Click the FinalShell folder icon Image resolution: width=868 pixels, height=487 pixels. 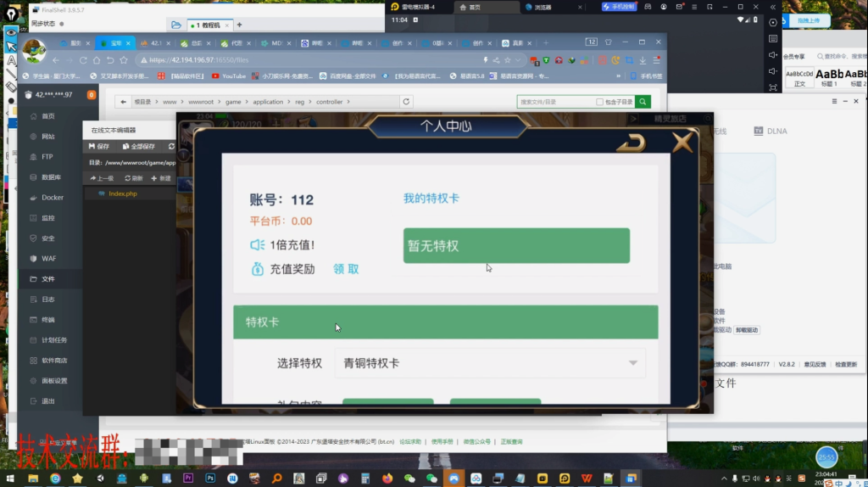coord(176,25)
